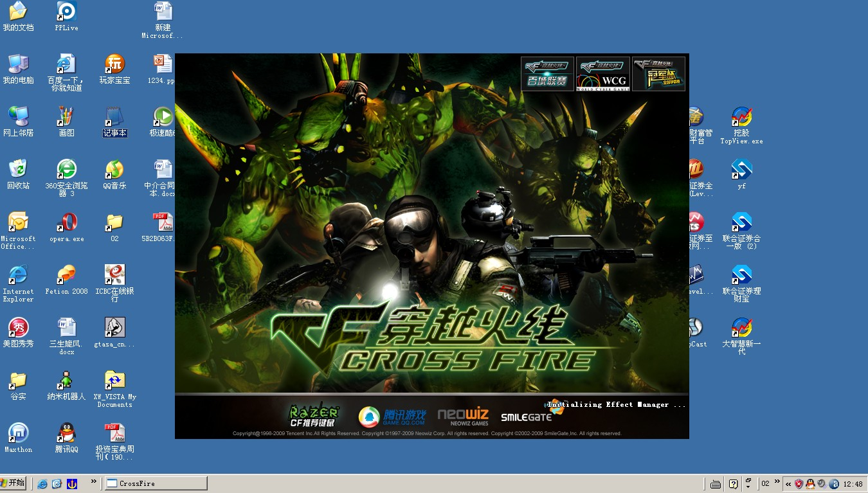Select the 新建 Microsoft Word document icon

click(163, 20)
